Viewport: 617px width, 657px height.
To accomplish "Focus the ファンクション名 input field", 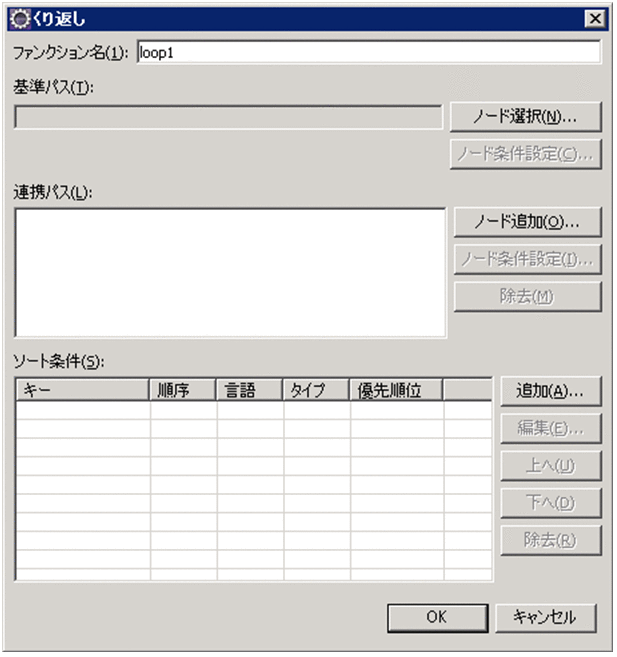I will 369,53.
